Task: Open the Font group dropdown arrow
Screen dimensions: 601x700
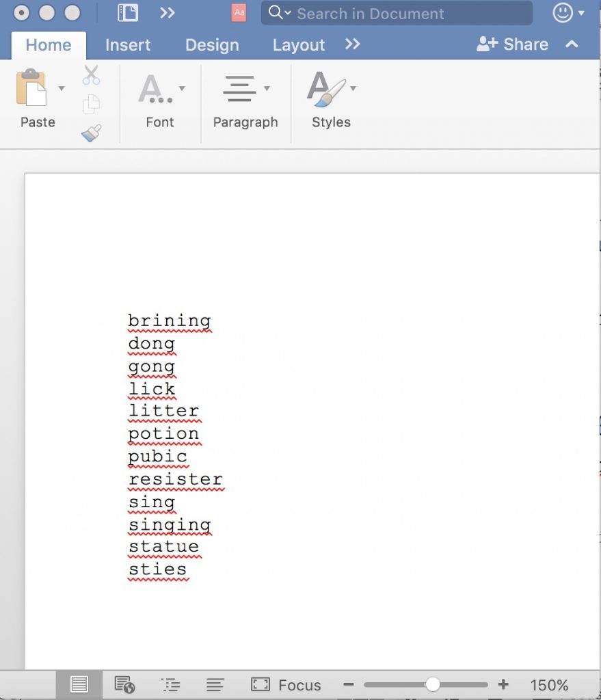Action: coord(181,89)
